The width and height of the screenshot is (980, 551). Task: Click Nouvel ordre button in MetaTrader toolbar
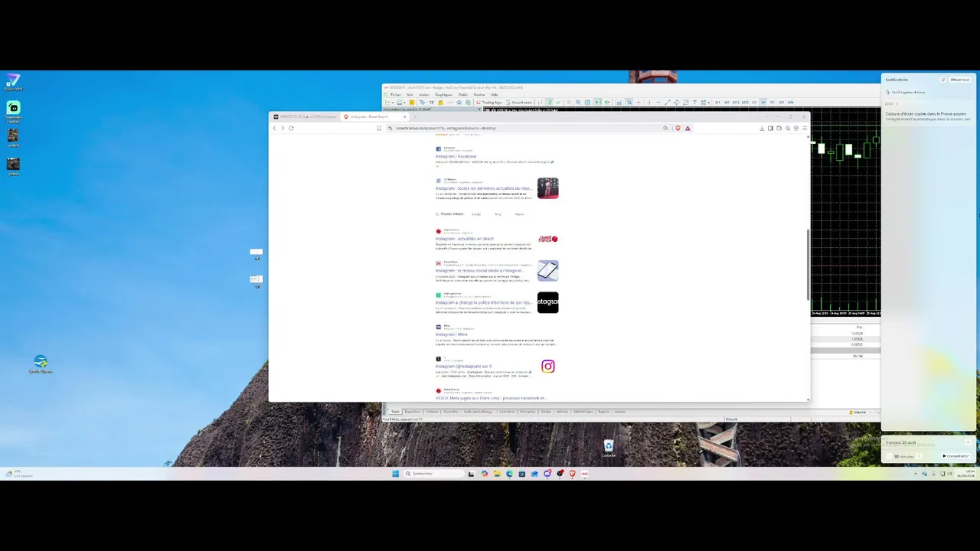(520, 102)
